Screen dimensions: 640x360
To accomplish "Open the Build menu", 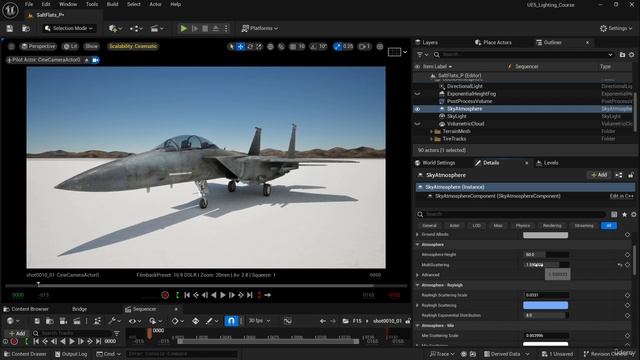I will click(x=112, y=4).
